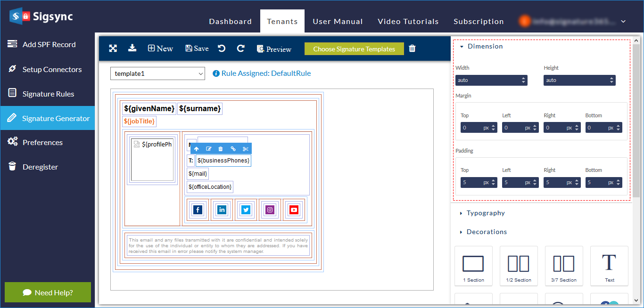Image resolution: width=644 pixels, height=308 pixels.
Task: Click the select-parent up arrow on the floating toolbar
Action: coord(196,149)
